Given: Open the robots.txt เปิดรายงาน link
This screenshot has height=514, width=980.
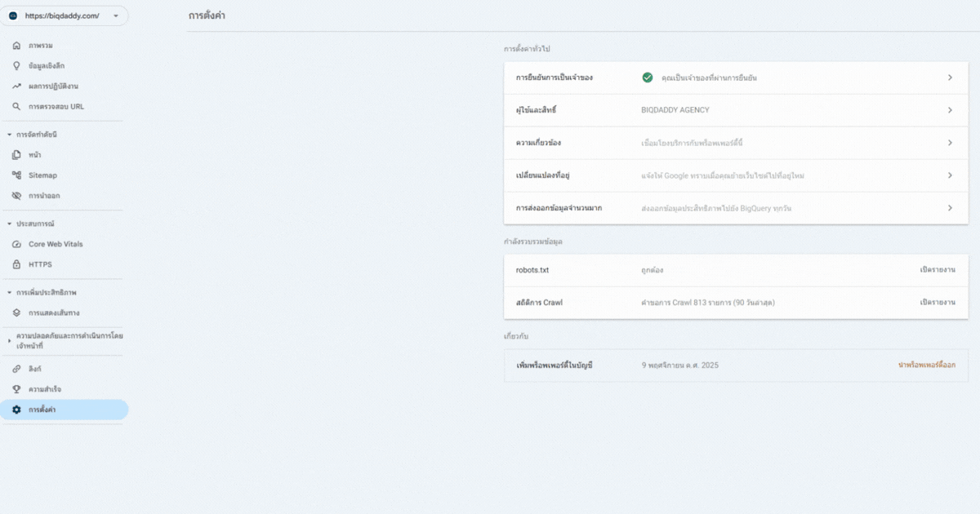Looking at the screenshot, I should (938, 270).
